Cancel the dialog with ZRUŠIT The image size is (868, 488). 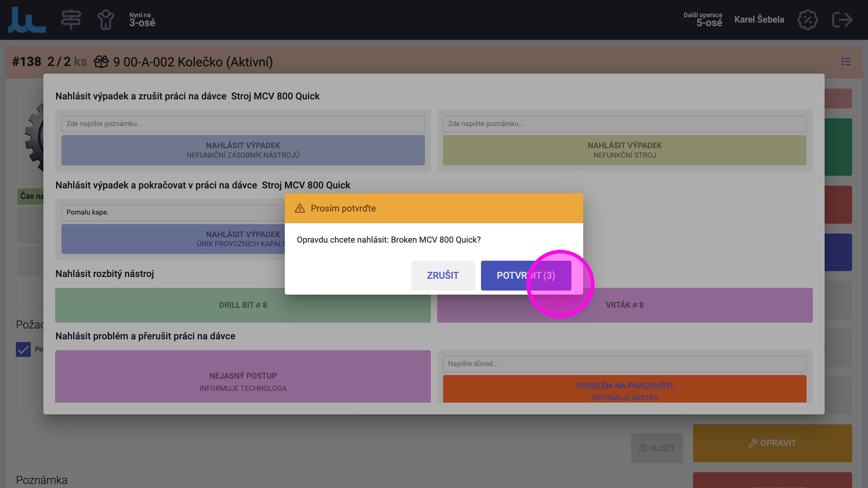pyautogui.click(x=443, y=276)
